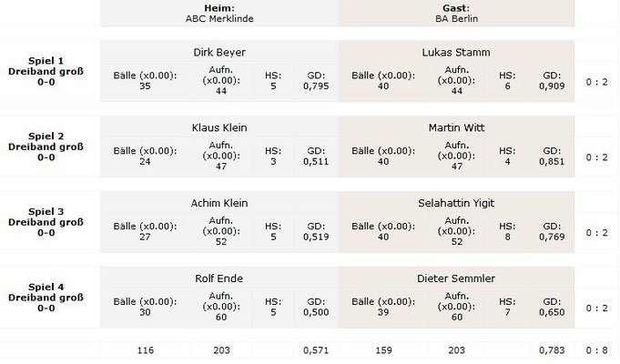Open Martin Witt player entry
Viewport: 620px width, 364px height.
(x=456, y=127)
